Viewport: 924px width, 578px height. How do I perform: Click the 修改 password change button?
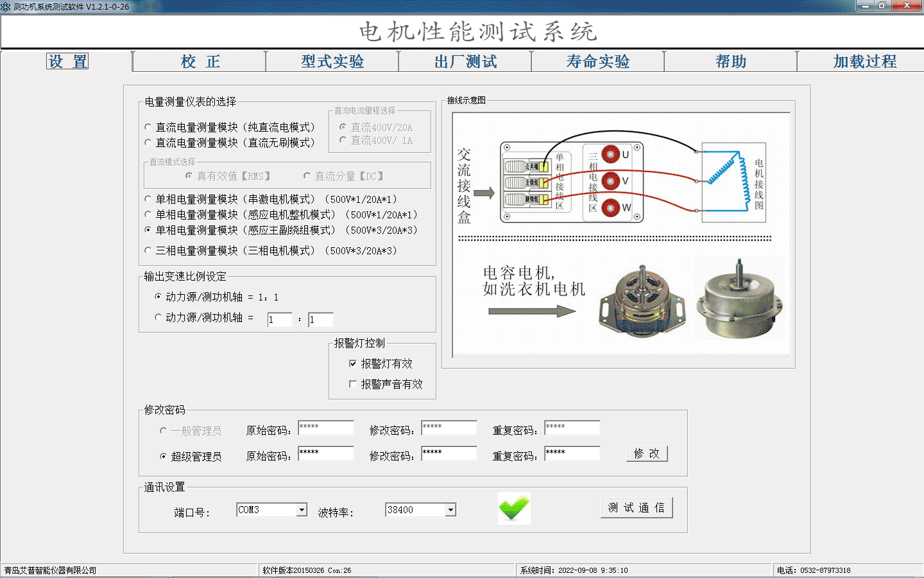coord(646,453)
